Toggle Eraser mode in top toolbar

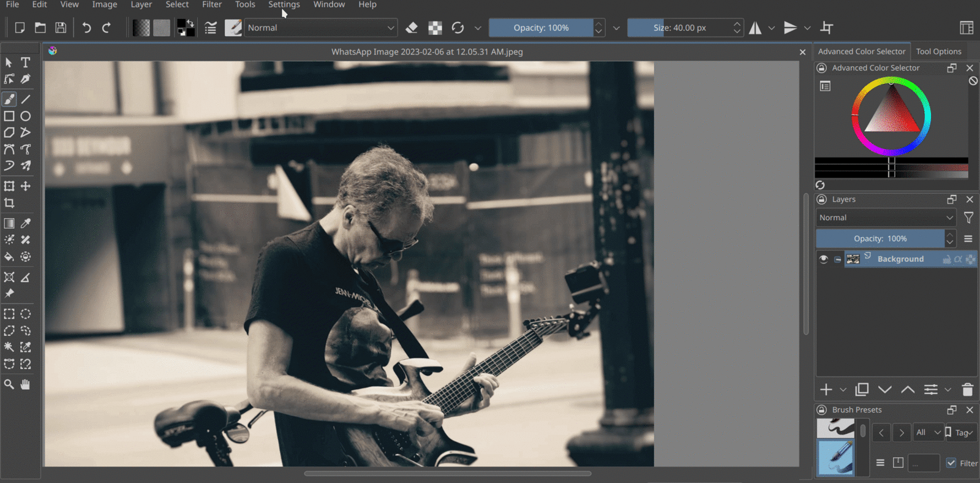click(412, 28)
